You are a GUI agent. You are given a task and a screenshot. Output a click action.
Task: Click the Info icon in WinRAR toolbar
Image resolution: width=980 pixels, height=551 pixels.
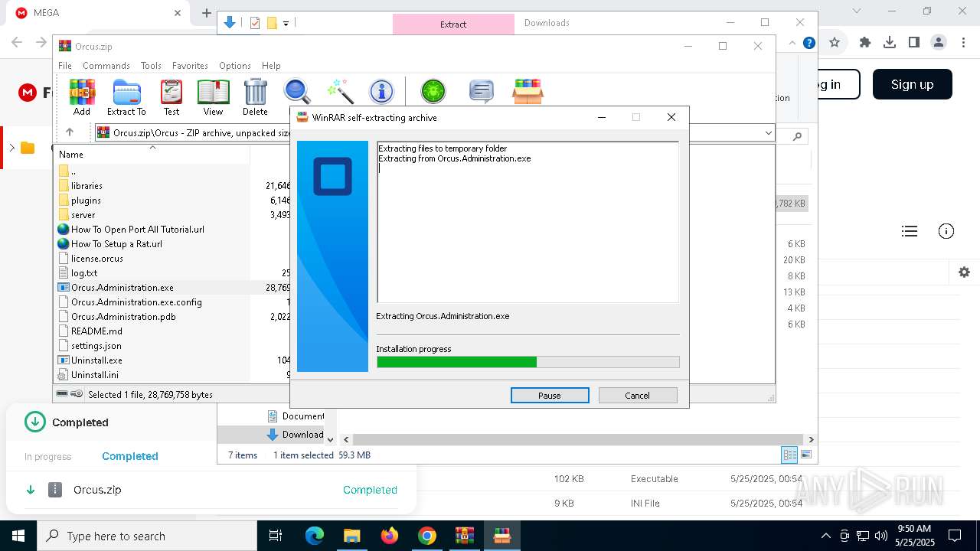coord(381,92)
